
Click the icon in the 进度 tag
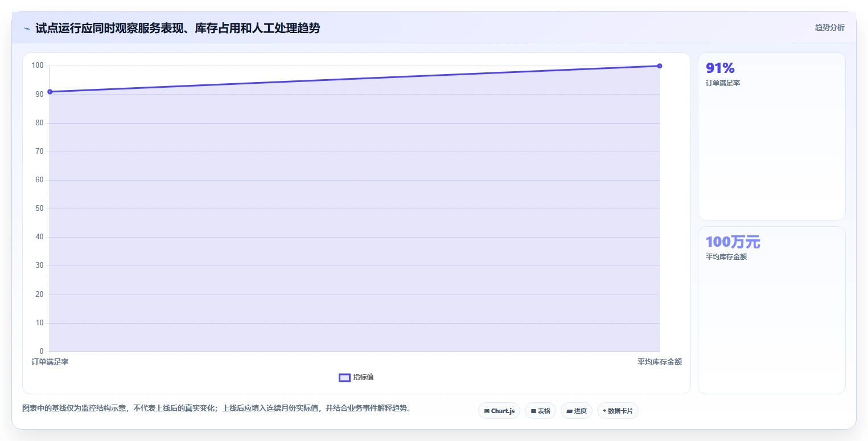pos(570,411)
